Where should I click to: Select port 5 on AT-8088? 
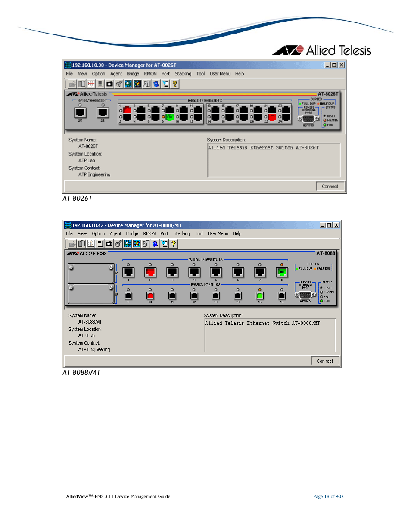coord(216,272)
